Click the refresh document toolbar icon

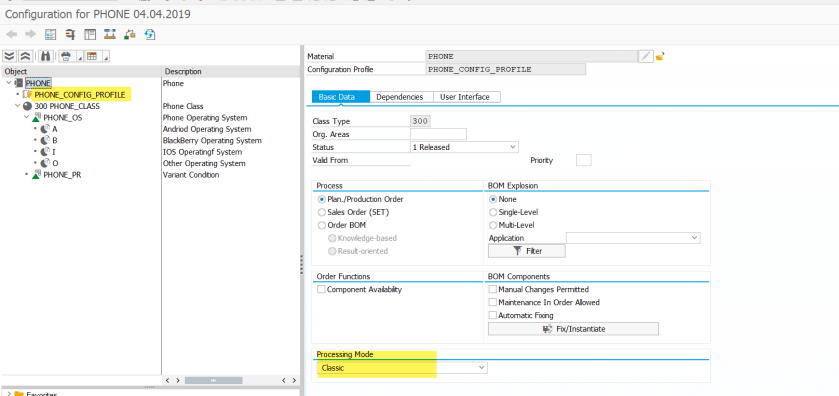point(149,35)
